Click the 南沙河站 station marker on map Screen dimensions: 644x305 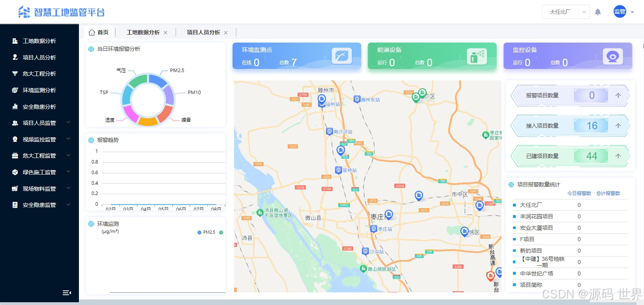[329, 131]
